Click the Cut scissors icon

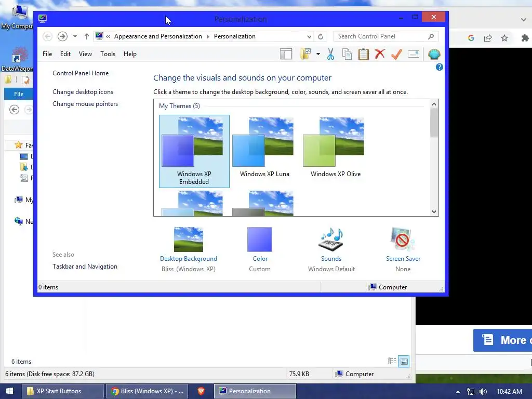pos(330,54)
